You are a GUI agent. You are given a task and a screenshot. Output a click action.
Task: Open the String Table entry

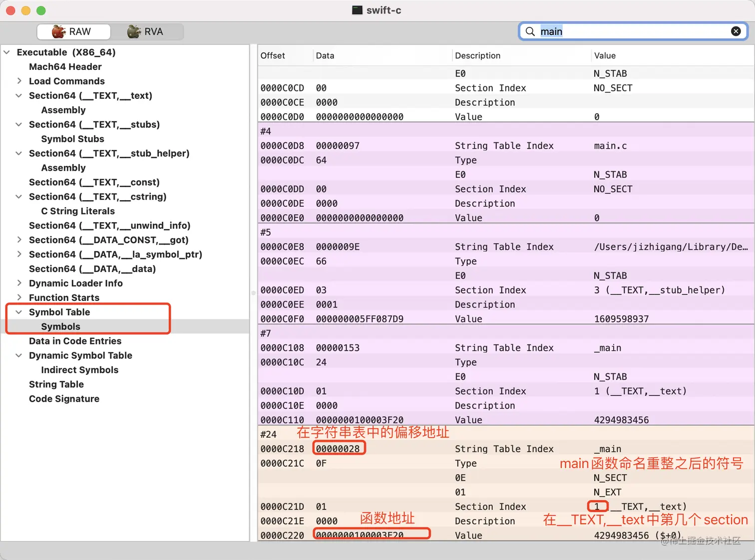pos(56,384)
